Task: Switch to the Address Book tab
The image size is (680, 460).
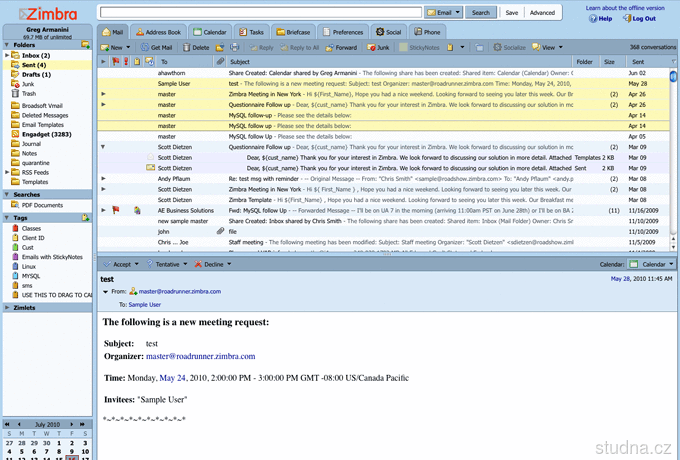Action: tap(161, 31)
